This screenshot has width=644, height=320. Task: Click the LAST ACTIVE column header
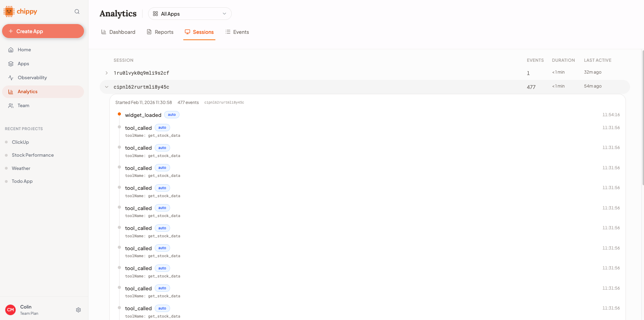598,60
